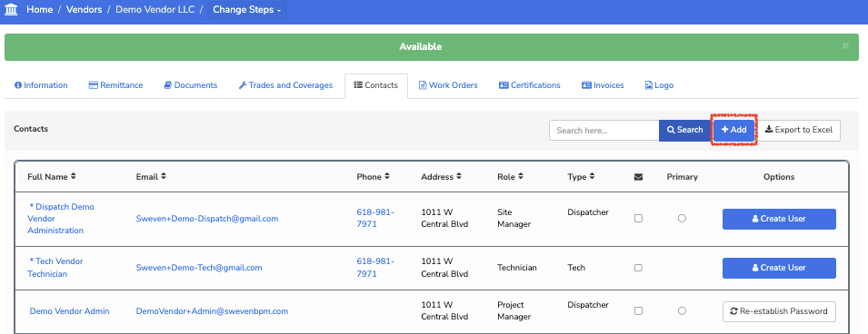The image size is (868, 334).
Task: Click the bank building home icon
Action: coord(11,9)
